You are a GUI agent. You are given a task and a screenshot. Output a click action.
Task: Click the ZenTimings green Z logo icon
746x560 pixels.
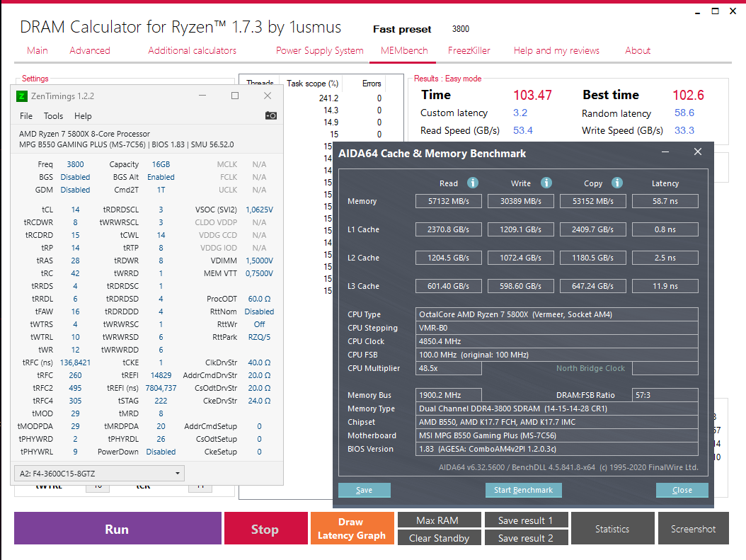click(22, 96)
